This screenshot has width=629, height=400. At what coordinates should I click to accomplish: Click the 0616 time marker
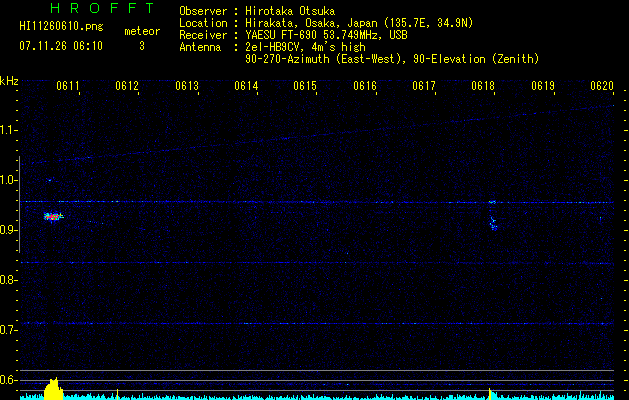click(x=365, y=86)
